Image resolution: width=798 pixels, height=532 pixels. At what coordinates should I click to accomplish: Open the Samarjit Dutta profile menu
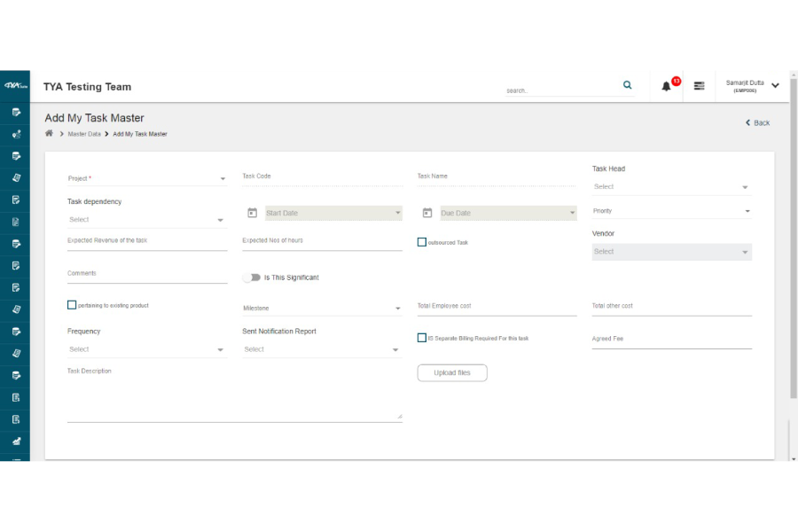[x=747, y=85]
